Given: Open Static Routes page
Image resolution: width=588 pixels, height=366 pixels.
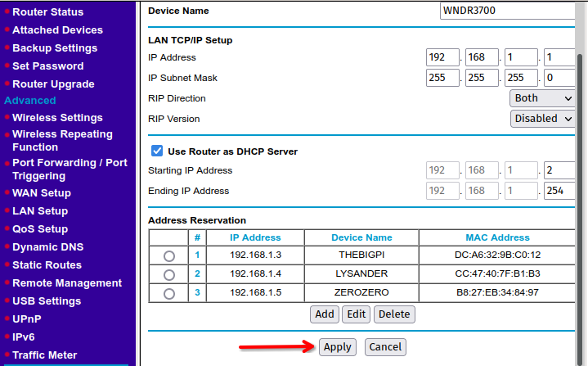Looking at the screenshot, I should pos(47,265).
